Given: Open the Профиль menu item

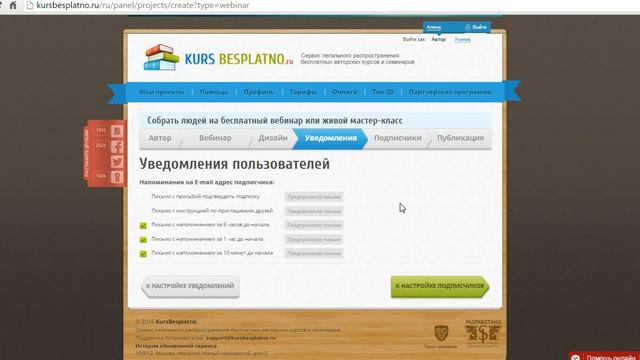Looking at the screenshot, I should tap(259, 92).
